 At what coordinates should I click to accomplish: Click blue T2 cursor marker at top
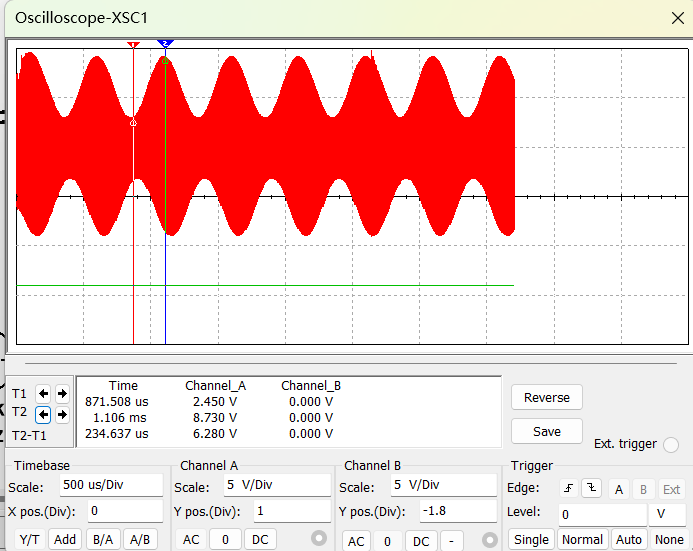tap(165, 43)
